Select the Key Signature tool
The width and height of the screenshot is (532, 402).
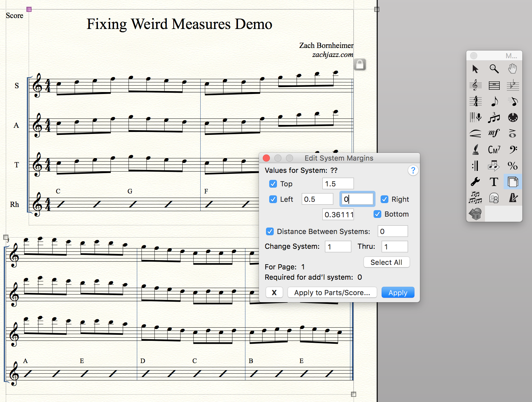pyautogui.click(x=512, y=85)
